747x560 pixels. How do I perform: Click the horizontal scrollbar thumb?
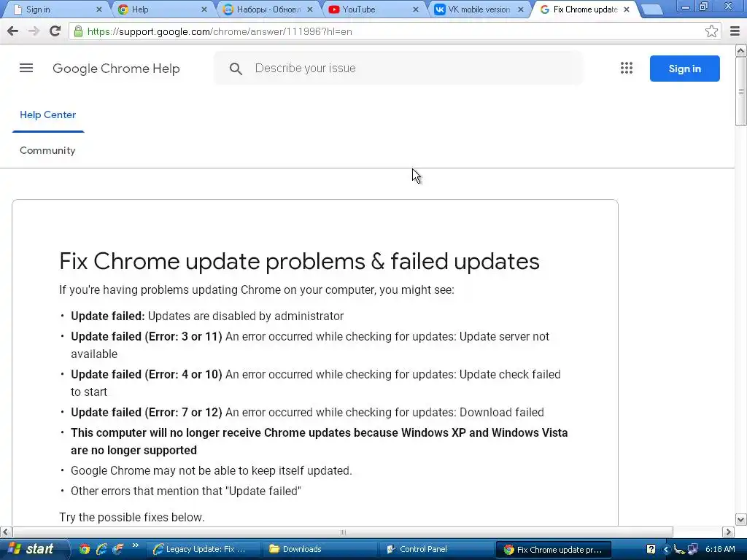343,532
